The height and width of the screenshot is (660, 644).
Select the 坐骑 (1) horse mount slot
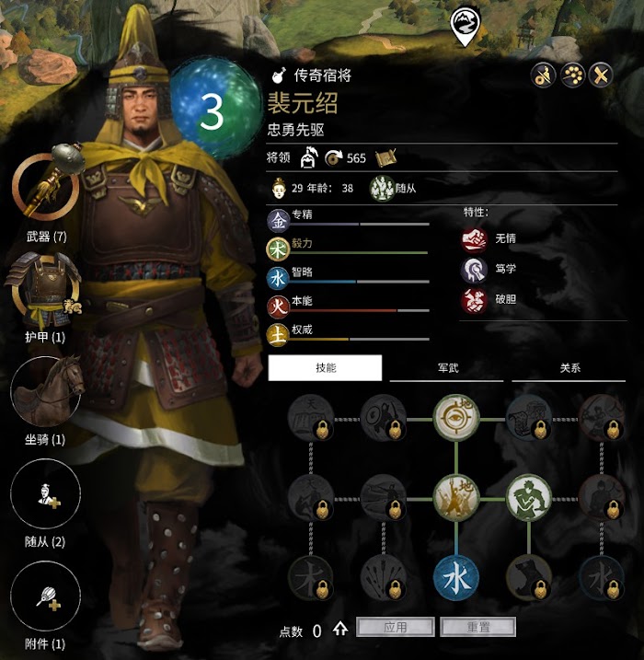[46, 391]
